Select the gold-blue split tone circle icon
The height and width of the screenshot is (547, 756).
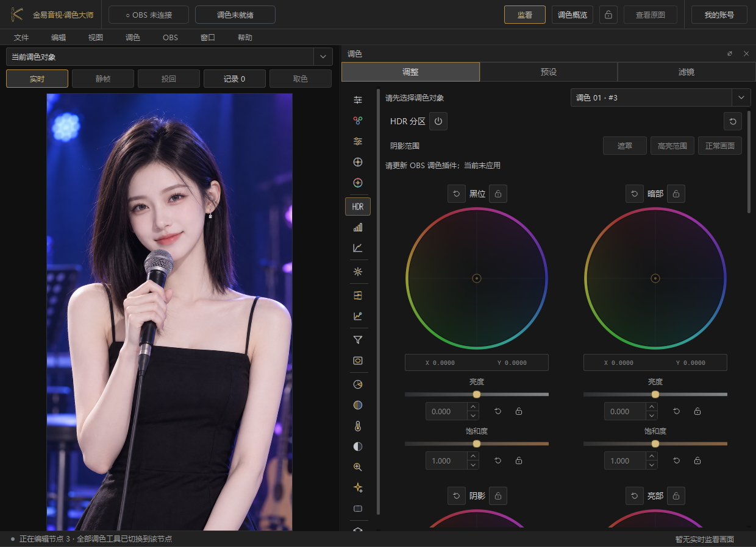[358, 405]
